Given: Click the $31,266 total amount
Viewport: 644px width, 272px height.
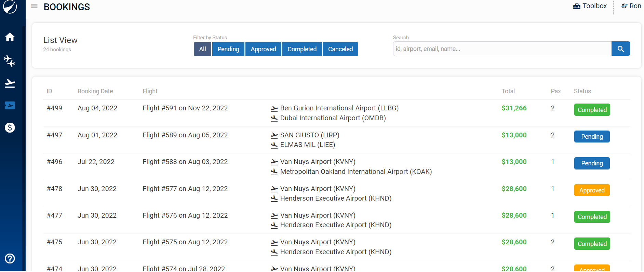Looking at the screenshot, I should (x=514, y=108).
